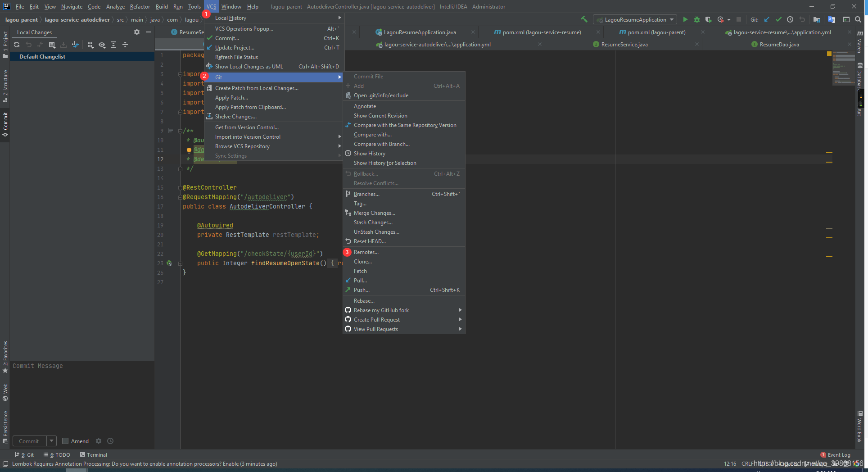Open commit options gear next to Amend
This screenshot has height=472, width=868.
[99, 441]
